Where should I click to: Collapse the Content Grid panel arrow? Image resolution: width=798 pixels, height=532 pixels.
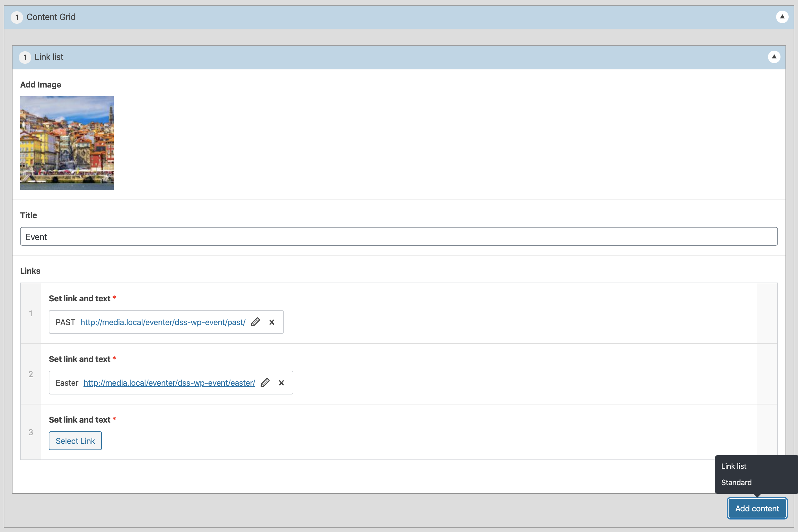click(x=782, y=17)
